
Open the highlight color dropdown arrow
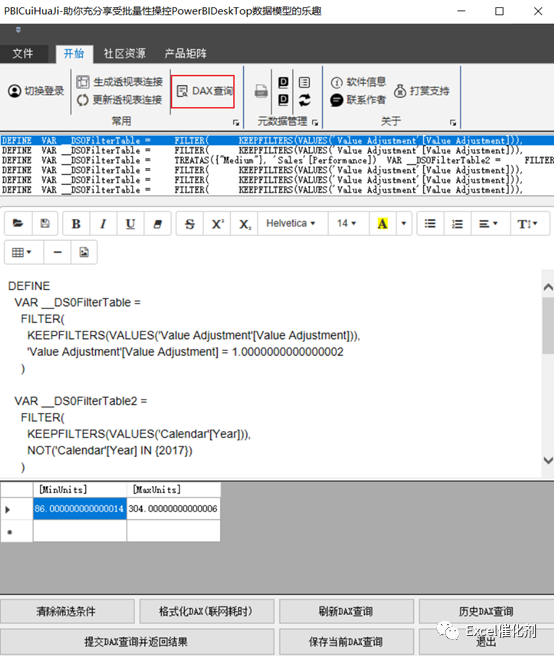(x=404, y=224)
